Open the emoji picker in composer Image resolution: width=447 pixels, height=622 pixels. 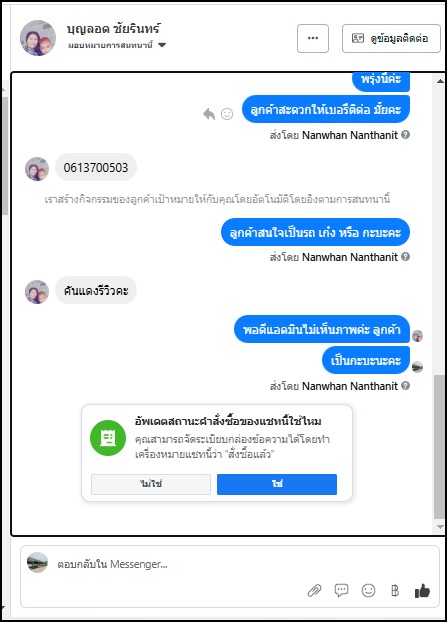pyautogui.click(x=368, y=591)
